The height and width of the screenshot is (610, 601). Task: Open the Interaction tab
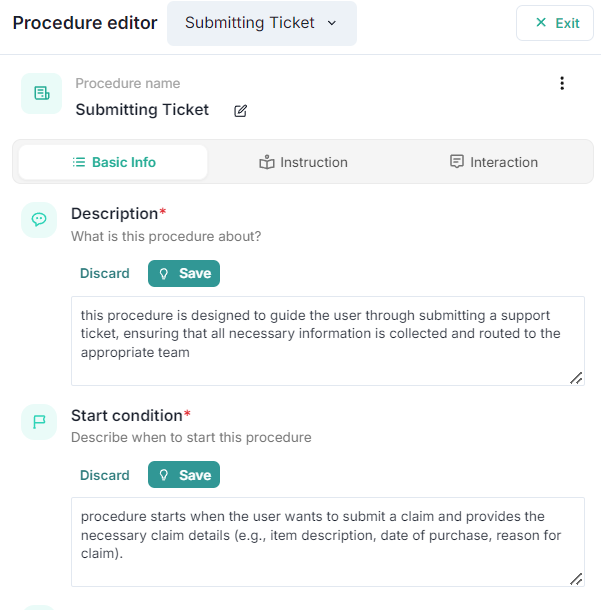point(493,162)
